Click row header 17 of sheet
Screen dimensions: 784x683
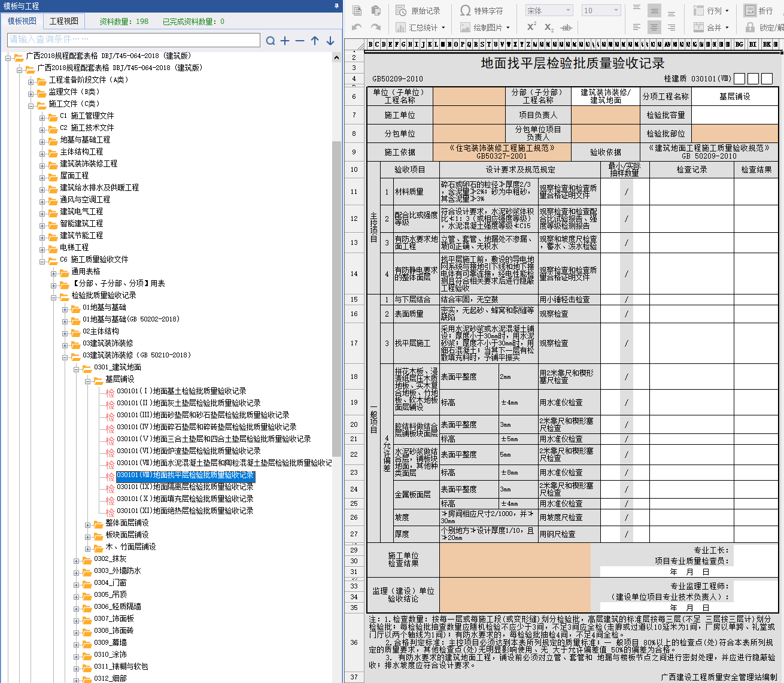(354, 343)
